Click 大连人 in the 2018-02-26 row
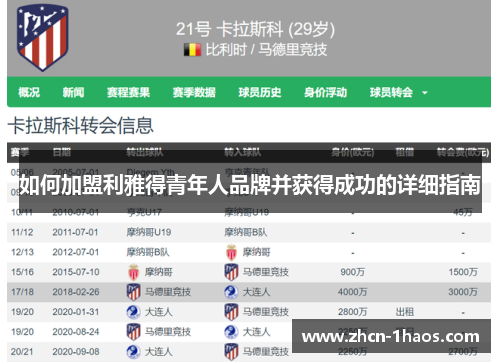Image resolution: width=500 pixels, height=362 pixels. point(256,292)
